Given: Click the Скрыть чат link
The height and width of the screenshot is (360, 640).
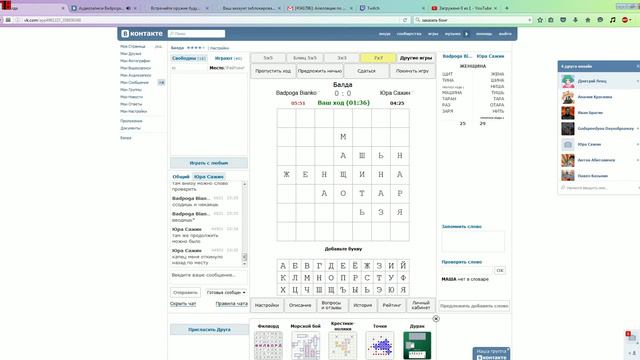Looking at the screenshot, I should (x=183, y=304).
